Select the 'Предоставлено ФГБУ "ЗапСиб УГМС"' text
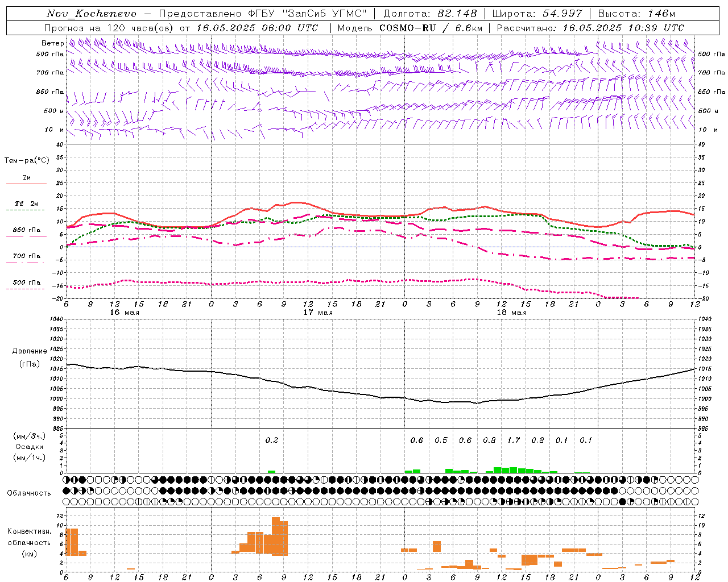The height and width of the screenshot is (582, 728). pyautogui.click(x=263, y=14)
